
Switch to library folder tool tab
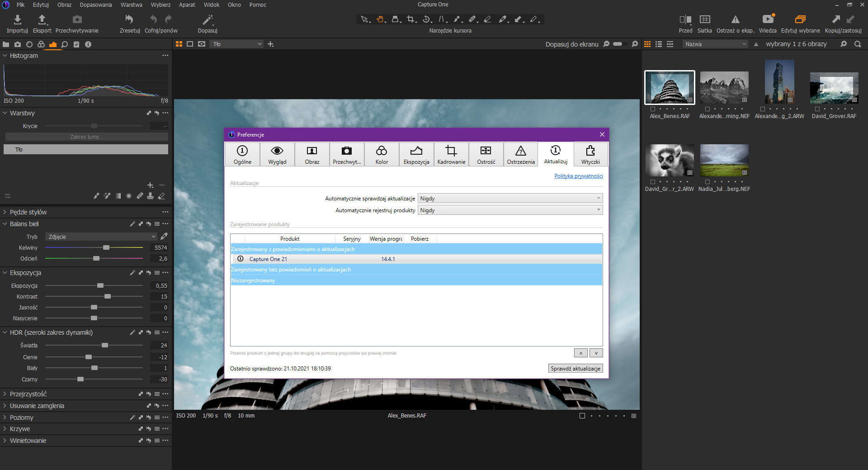(x=6, y=44)
